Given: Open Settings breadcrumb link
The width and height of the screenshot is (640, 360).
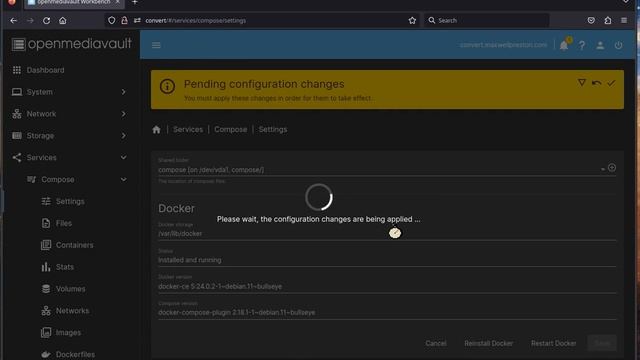Looking at the screenshot, I should tap(273, 129).
